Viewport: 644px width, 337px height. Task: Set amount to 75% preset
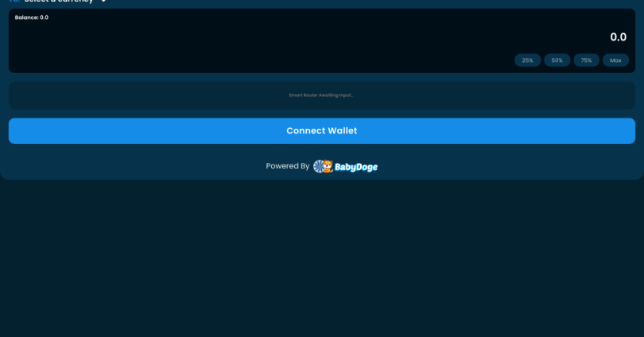[586, 60]
